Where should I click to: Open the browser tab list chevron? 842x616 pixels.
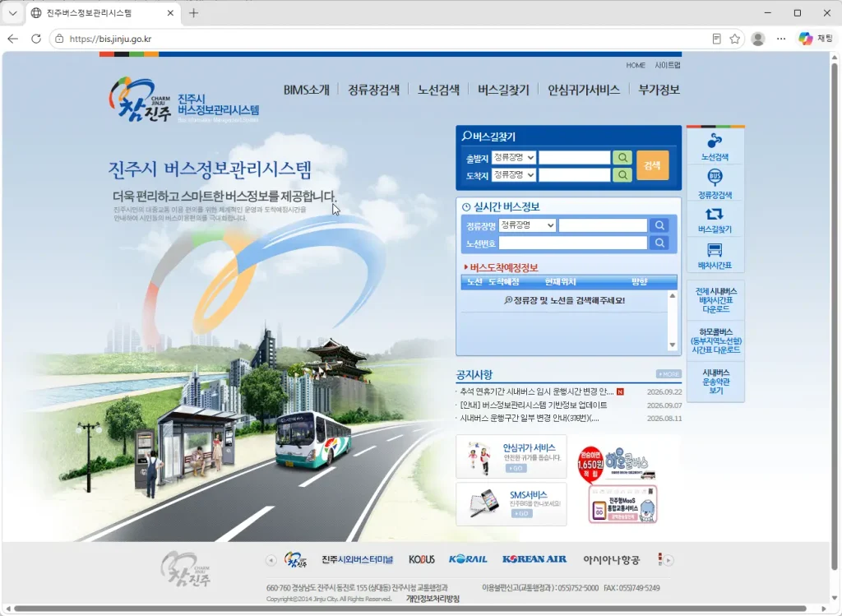[13, 13]
